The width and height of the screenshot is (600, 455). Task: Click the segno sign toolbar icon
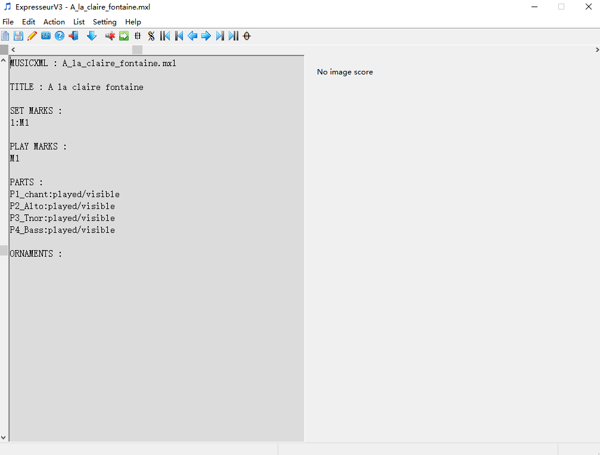tap(151, 36)
